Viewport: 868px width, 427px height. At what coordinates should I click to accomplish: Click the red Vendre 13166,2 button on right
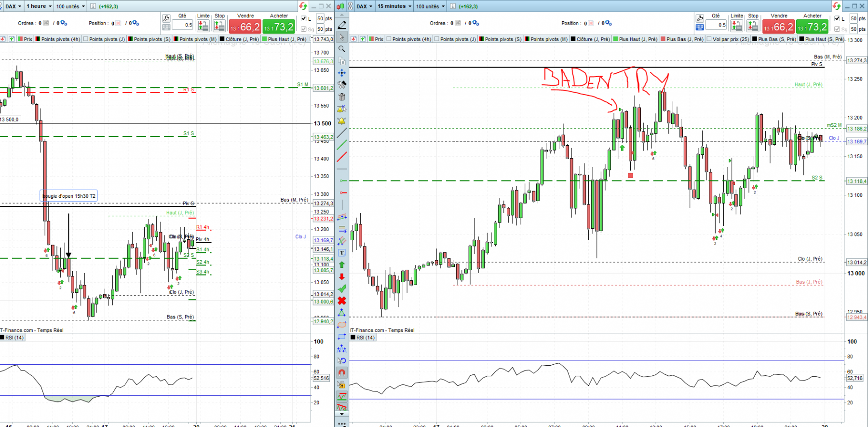click(778, 27)
